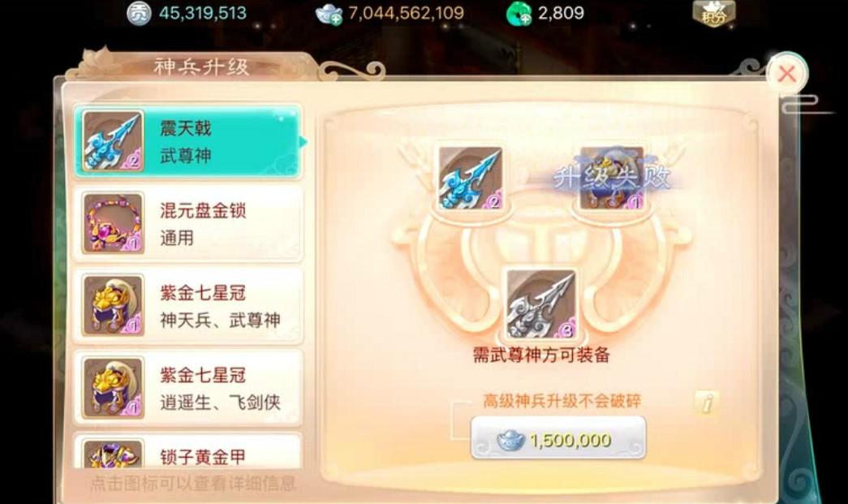Click the 锁子黄金甲 armor icon
Screen dimensions: 848x504
[x=113, y=453]
